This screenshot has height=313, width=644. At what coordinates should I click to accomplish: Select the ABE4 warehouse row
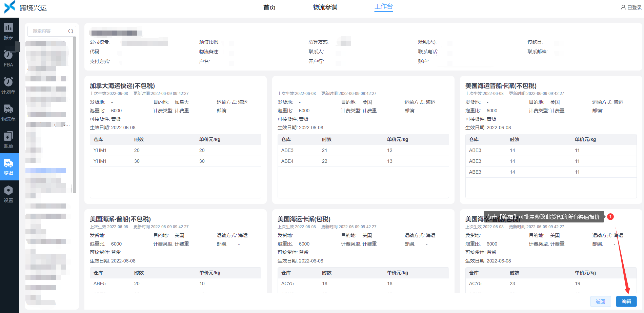point(363,161)
